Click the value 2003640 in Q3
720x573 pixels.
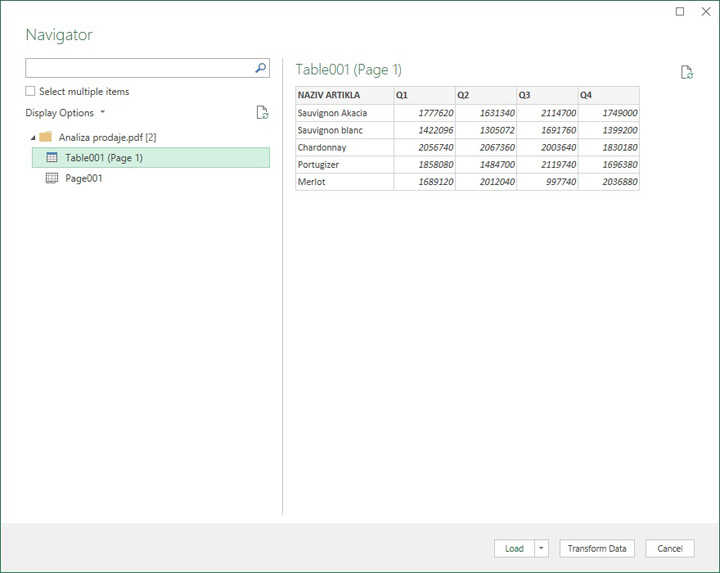[547, 147]
